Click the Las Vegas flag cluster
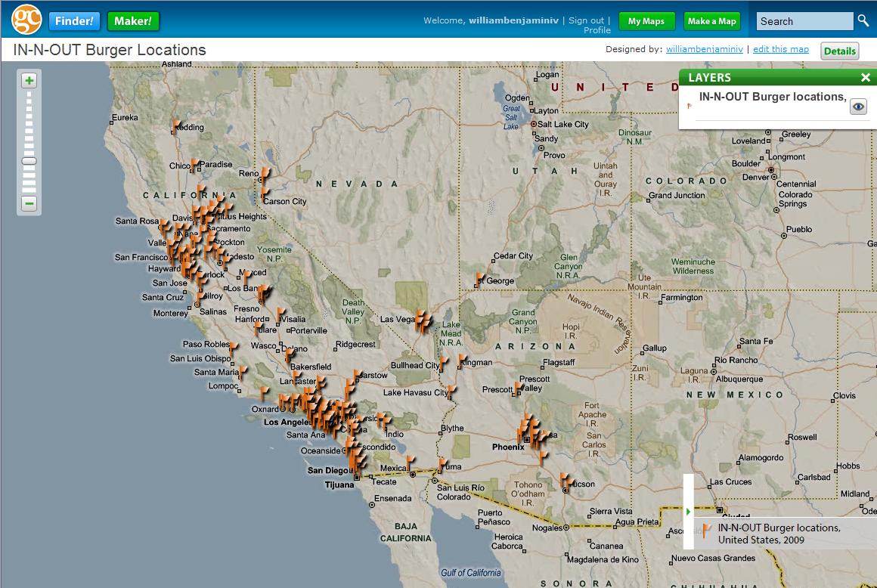877x588 pixels. (423, 323)
